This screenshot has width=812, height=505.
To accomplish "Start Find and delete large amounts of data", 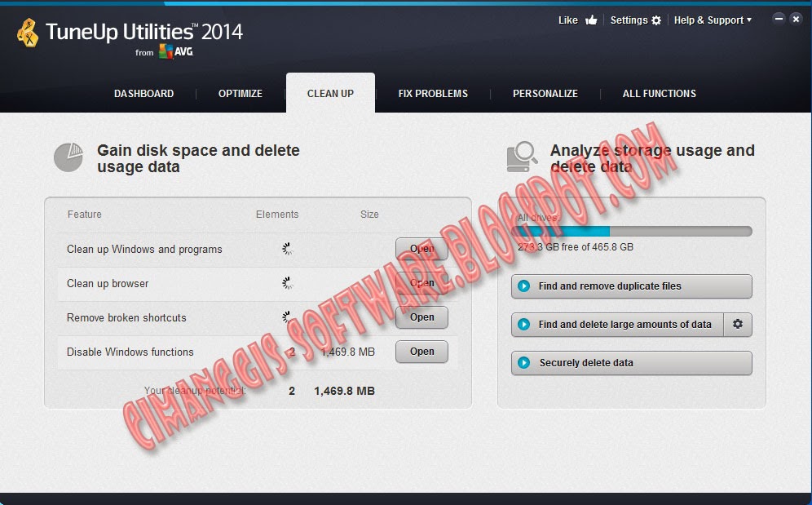I will coord(617,325).
